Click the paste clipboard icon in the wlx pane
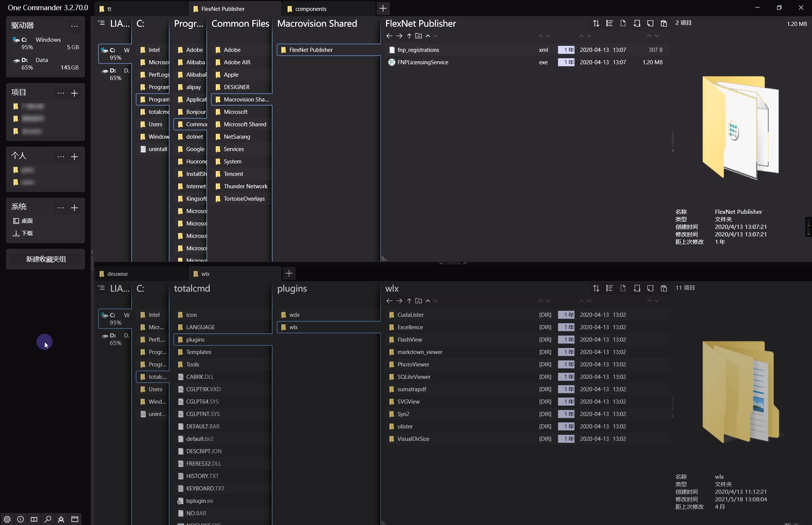The image size is (812, 525). tap(664, 288)
